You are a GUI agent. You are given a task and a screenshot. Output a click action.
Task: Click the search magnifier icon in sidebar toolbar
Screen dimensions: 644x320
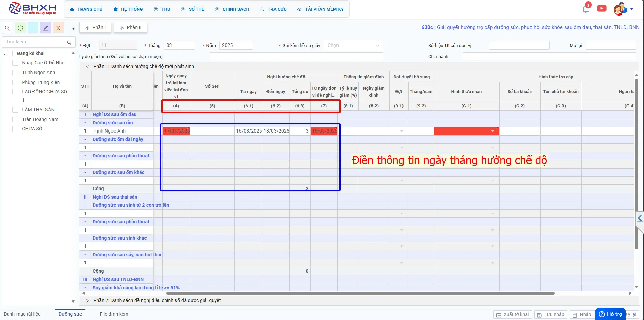point(7,28)
